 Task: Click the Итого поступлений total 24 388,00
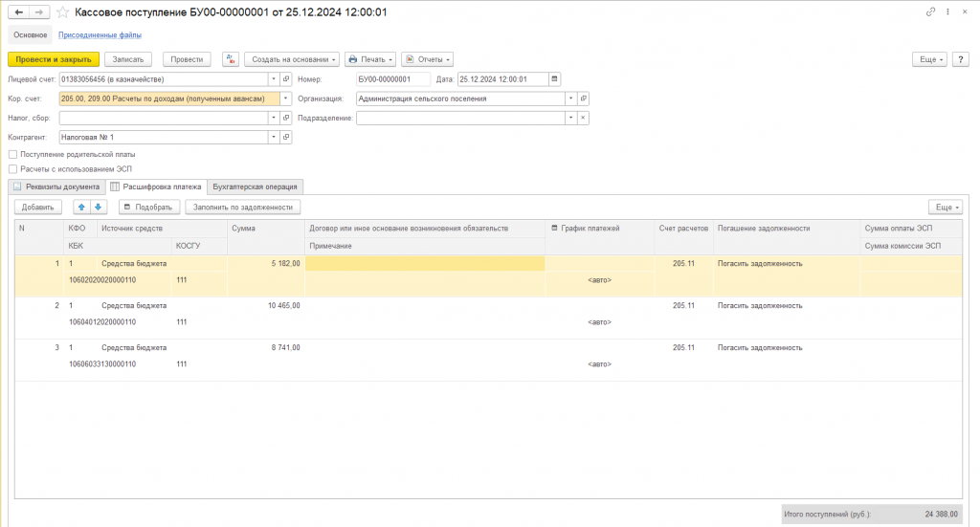872,515
